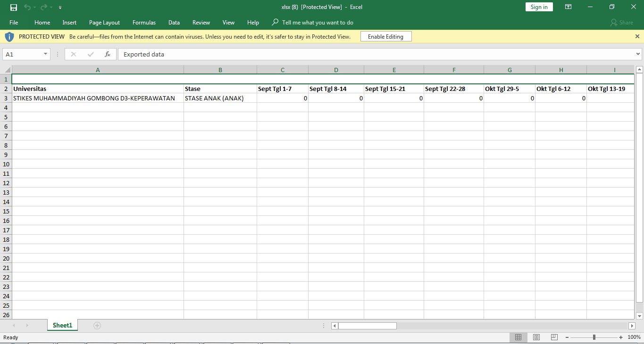This screenshot has height=344, width=644.
Task: Open the Insert Function dialog
Action: tap(108, 54)
